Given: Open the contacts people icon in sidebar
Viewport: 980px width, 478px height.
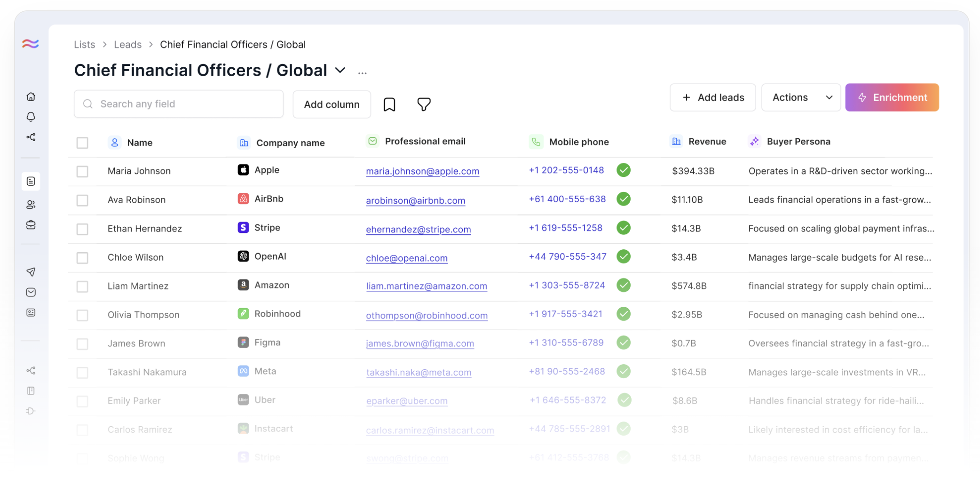Looking at the screenshot, I should 31,205.
